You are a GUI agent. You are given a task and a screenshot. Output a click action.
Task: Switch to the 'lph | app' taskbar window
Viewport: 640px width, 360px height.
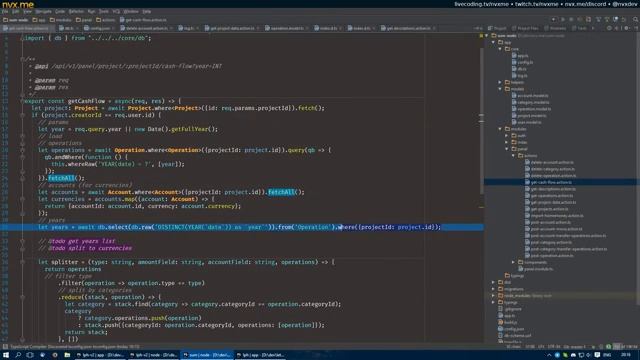click(260, 355)
